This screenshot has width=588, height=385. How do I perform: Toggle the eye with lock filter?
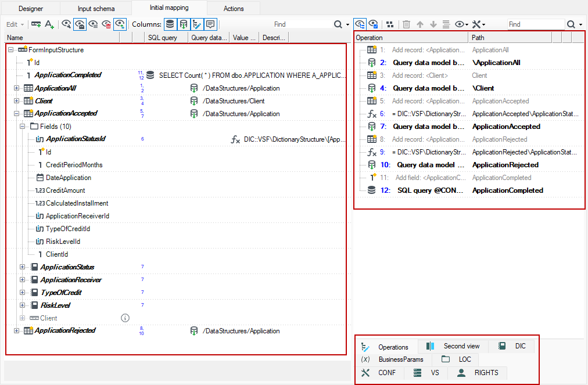click(x=80, y=24)
